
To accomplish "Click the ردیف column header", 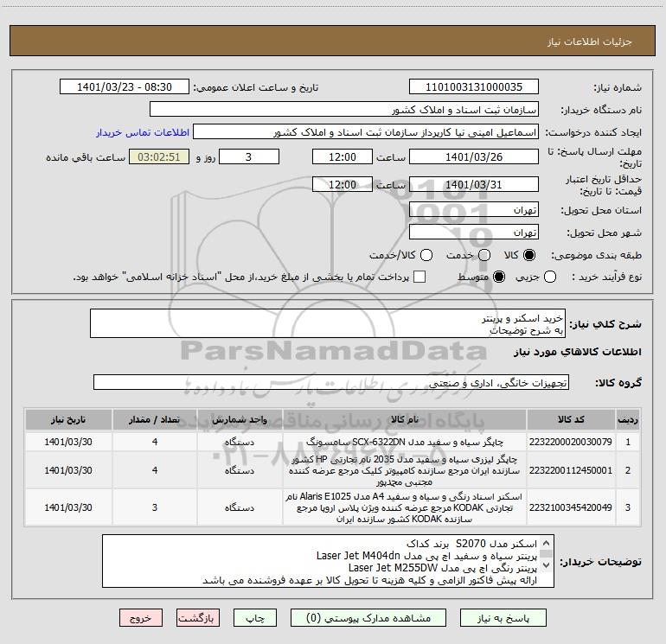I will [x=628, y=419].
